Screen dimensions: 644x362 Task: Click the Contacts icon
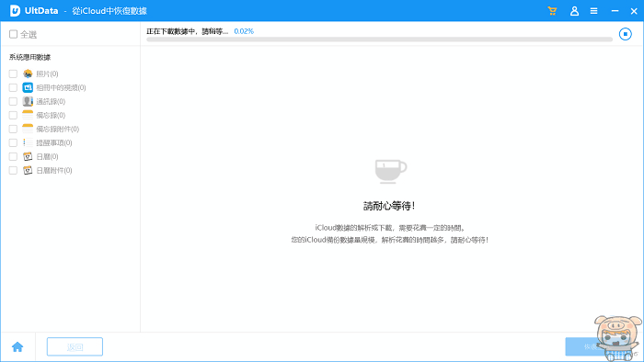click(x=28, y=101)
